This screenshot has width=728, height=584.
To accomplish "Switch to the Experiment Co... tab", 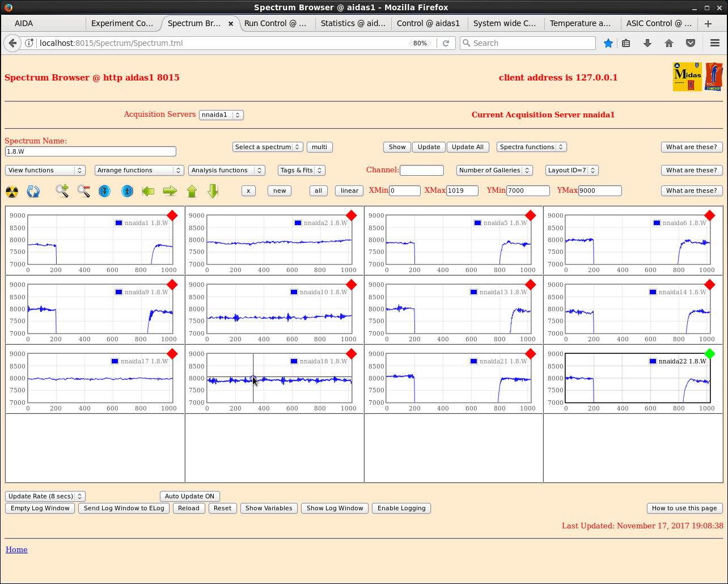I will click(122, 23).
